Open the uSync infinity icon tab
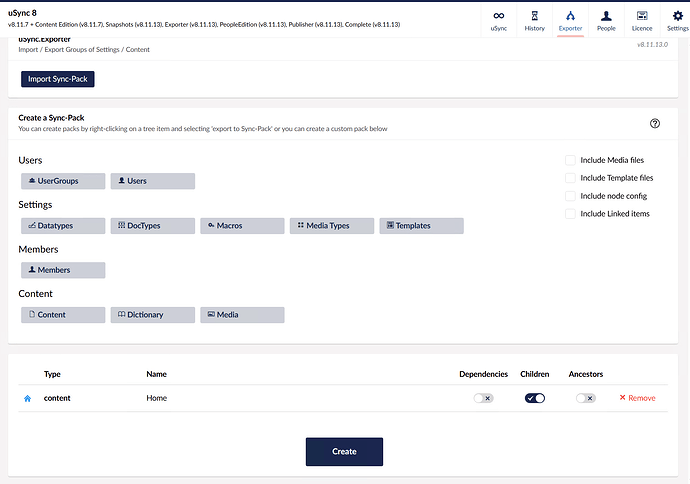 (x=498, y=20)
